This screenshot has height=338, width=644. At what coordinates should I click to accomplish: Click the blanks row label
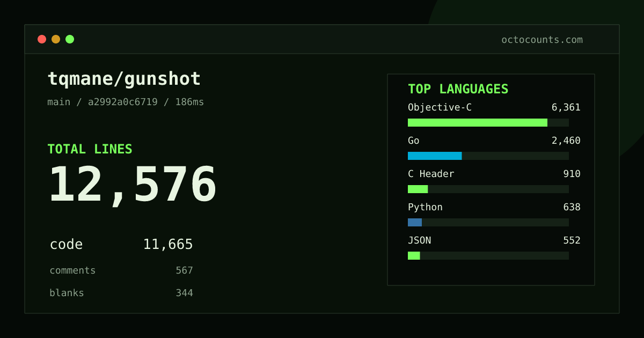pos(67,293)
